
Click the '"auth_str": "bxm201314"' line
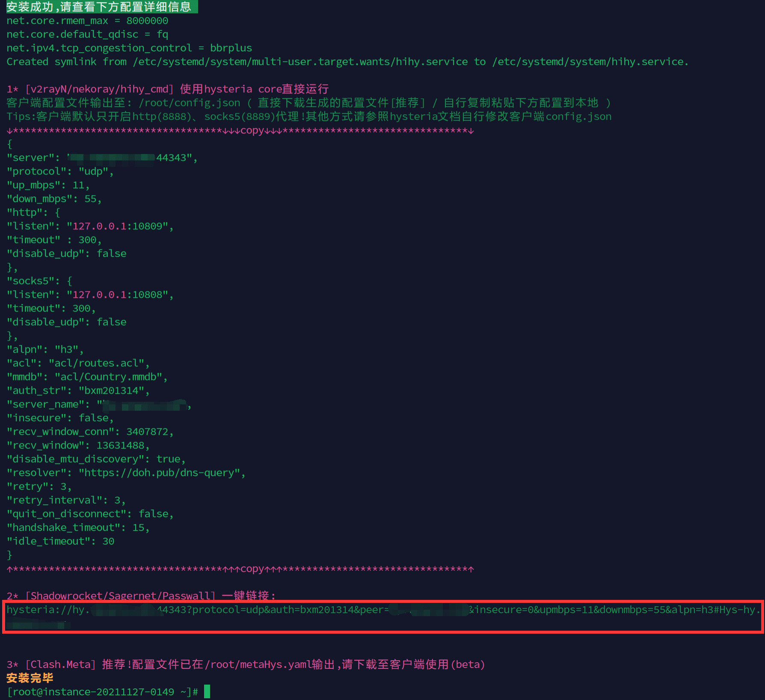pos(78,390)
